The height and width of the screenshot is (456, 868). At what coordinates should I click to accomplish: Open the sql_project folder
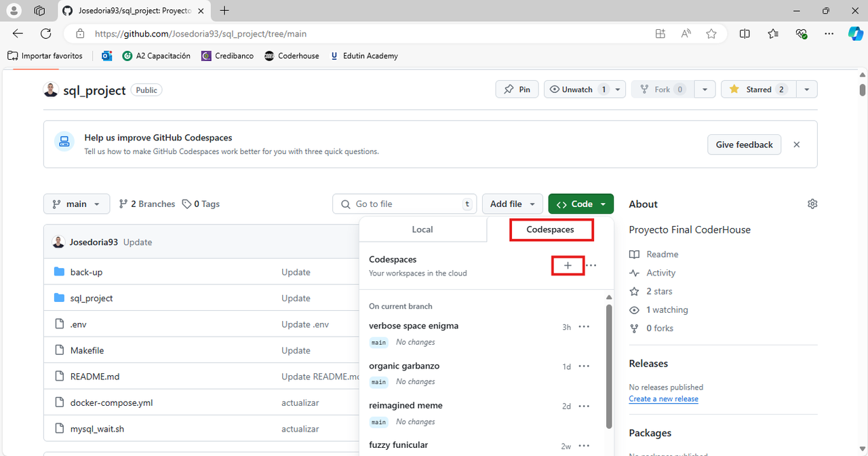(92, 298)
